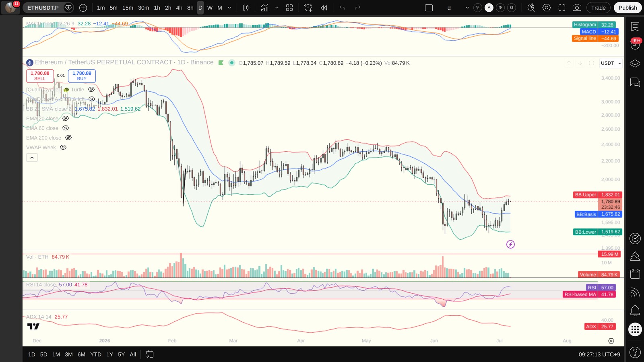Click the 1,780.89 BUY button
Viewport: 644px width, 362px height.
pos(82,76)
